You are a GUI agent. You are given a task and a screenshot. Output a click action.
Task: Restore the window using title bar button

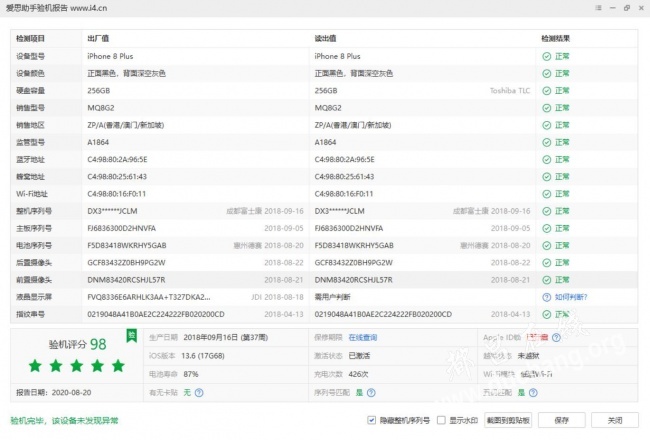pos(627,8)
